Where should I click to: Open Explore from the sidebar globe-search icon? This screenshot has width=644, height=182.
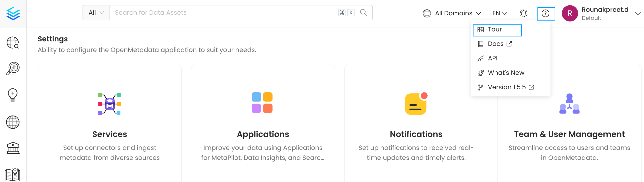13,43
